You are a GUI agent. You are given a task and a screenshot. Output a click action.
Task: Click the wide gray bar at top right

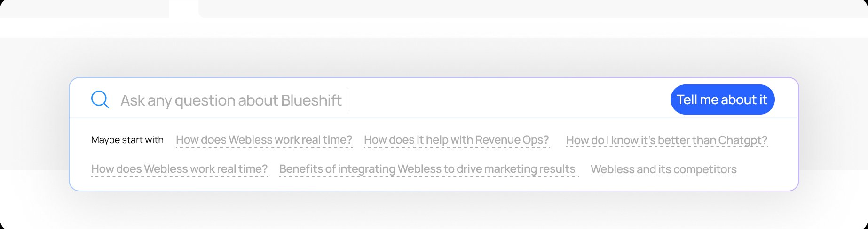pos(531,8)
